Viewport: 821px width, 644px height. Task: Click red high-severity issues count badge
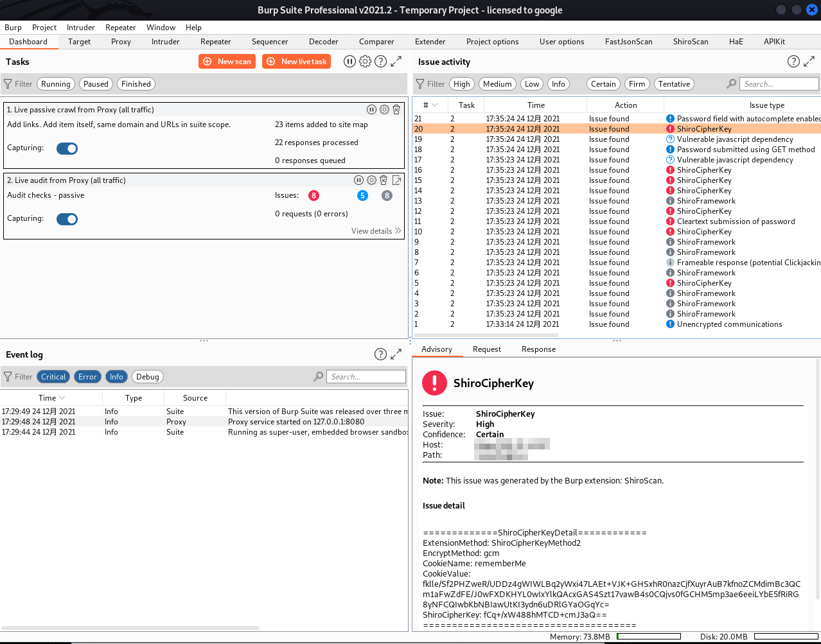[x=313, y=195]
